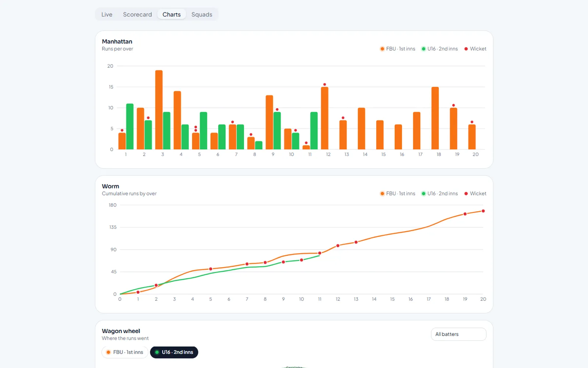Click the orange bar for over 20

(472, 137)
